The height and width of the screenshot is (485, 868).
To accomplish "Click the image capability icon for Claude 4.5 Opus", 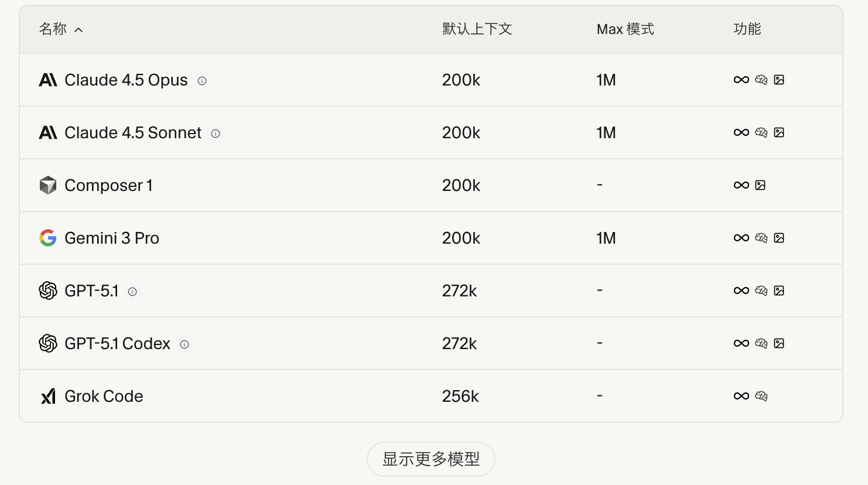I will coord(780,80).
